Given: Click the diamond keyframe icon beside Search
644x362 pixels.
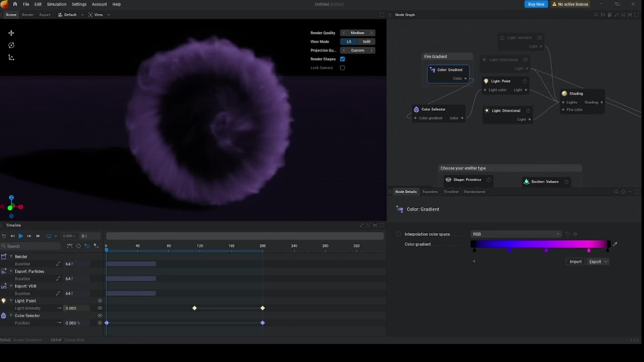Looking at the screenshot, I should point(78,246).
